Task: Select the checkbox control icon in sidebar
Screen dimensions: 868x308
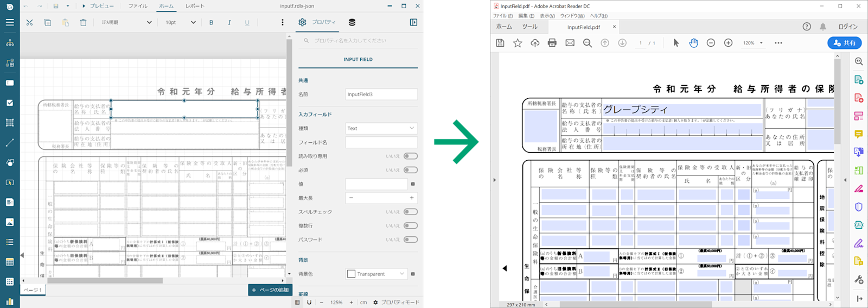Action: (10, 103)
